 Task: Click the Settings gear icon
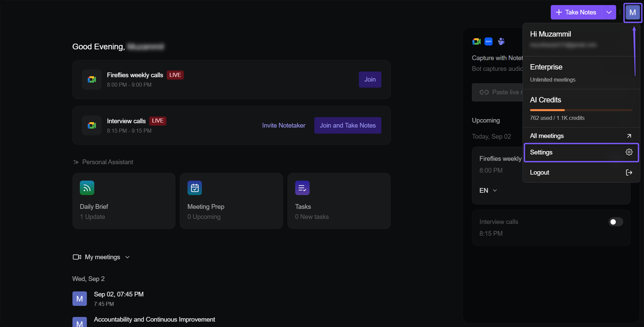click(x=629, y=152)
